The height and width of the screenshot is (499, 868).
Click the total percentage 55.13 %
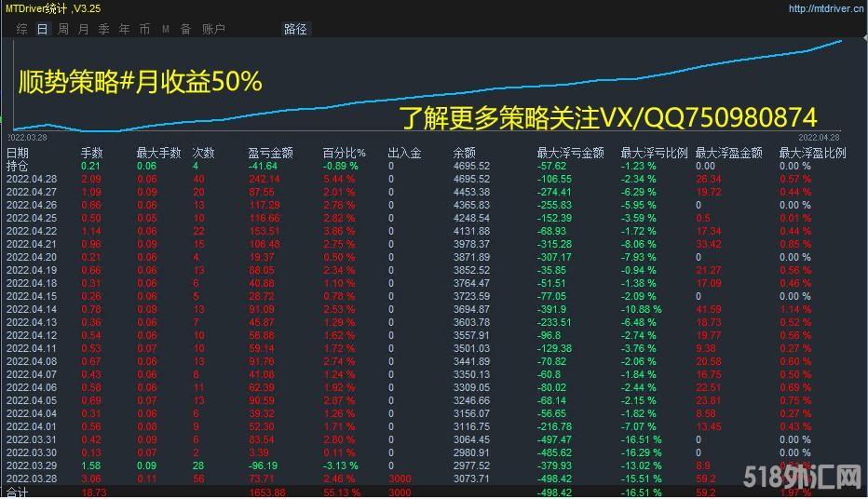(x=342, y=492)
